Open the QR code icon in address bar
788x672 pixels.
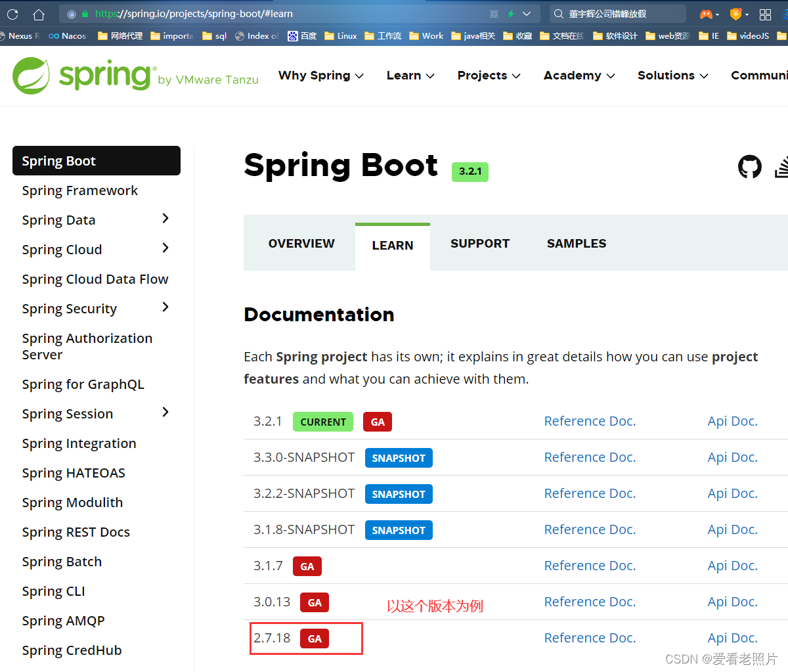(x=494, y=14)
